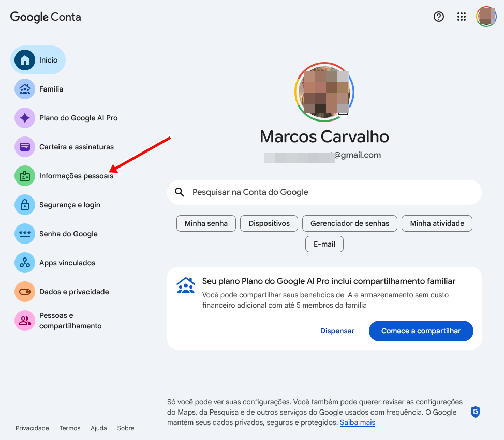Image resolution: width=504 pixels, height=440 pixels.
Task: Open the account avatar in the header
Action: (486, 17)
